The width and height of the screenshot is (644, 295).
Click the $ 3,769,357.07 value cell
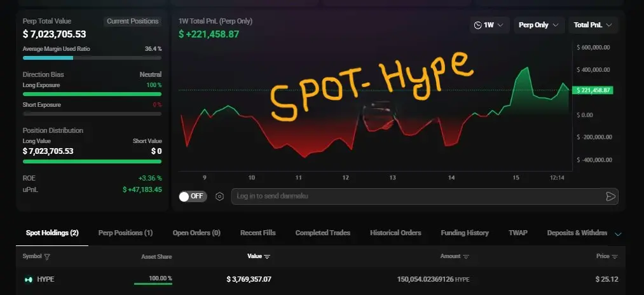(x=249, y=279)
